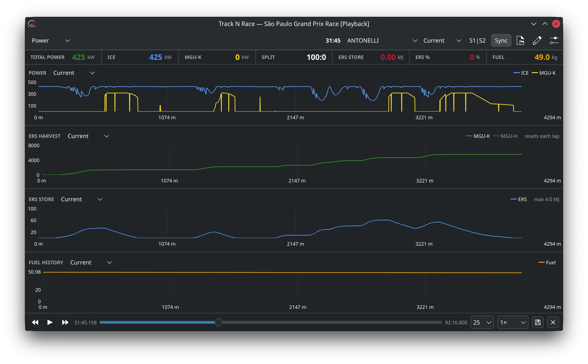Select the pencil edit icon

pos(537,40)
